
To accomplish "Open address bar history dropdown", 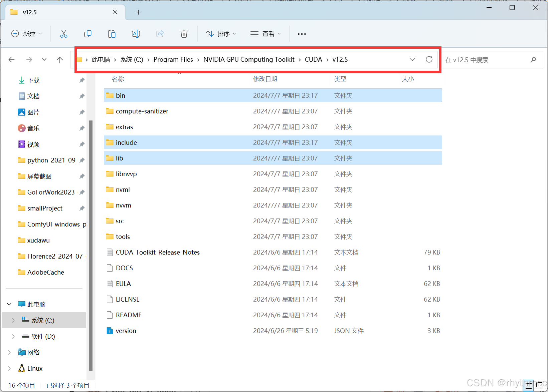I will [x=412, y=59].
